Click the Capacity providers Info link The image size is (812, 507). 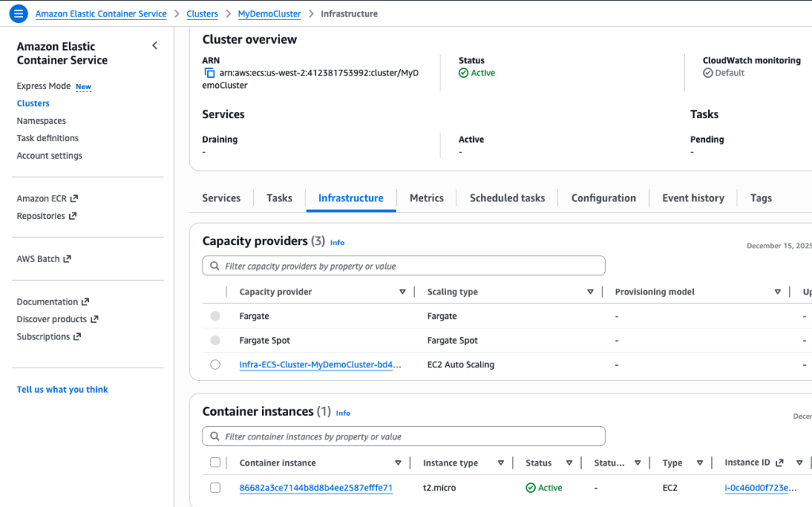click(337, 242)
